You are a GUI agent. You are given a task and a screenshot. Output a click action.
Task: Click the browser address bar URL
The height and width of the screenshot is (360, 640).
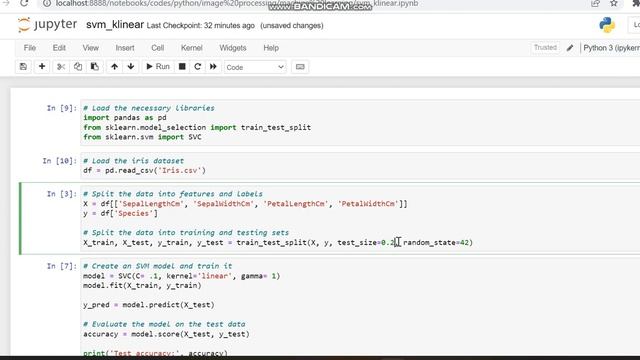(237, 4)
